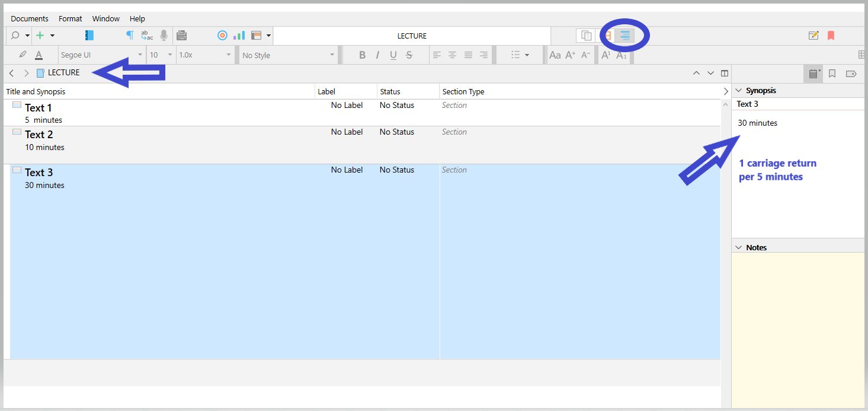Open the Bookmarks tab in Inspector
Viewport: 868px width, 411px height.
(832, 74)
